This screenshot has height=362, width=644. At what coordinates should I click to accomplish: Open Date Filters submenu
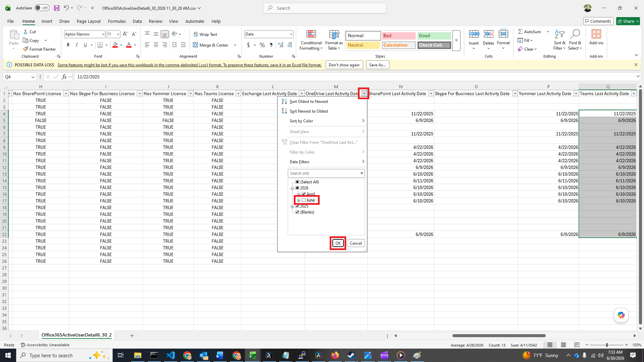pos(322,162)
